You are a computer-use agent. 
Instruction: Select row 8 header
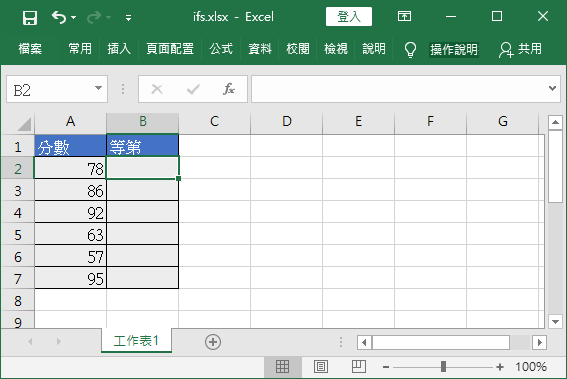click(18, 301)
